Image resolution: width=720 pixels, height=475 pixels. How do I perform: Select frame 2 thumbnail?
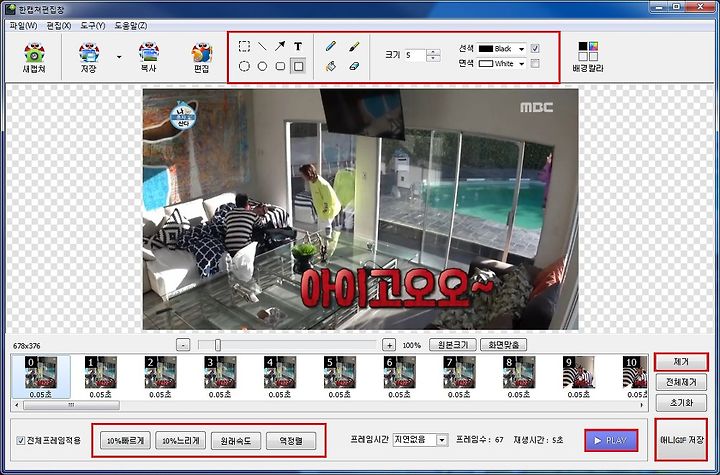pos(160,377)
